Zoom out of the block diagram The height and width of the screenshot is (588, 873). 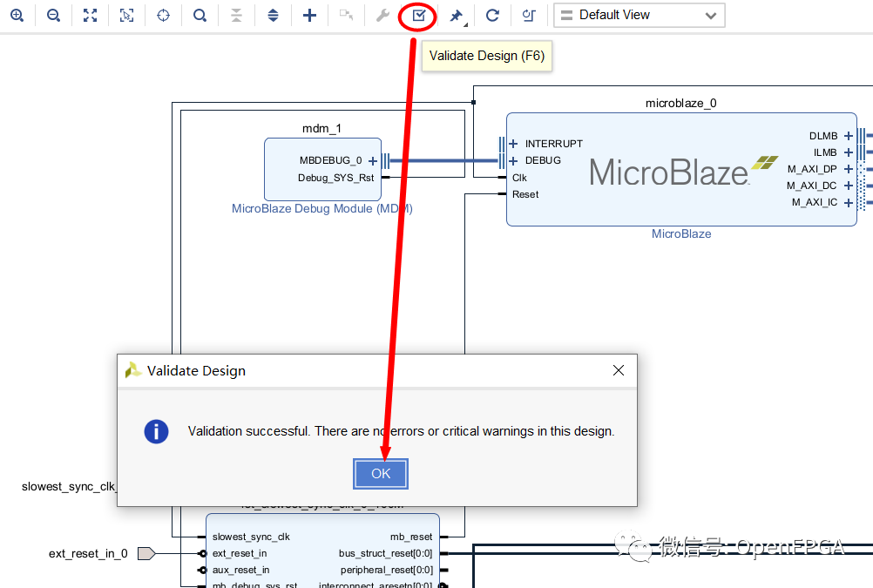53,15
